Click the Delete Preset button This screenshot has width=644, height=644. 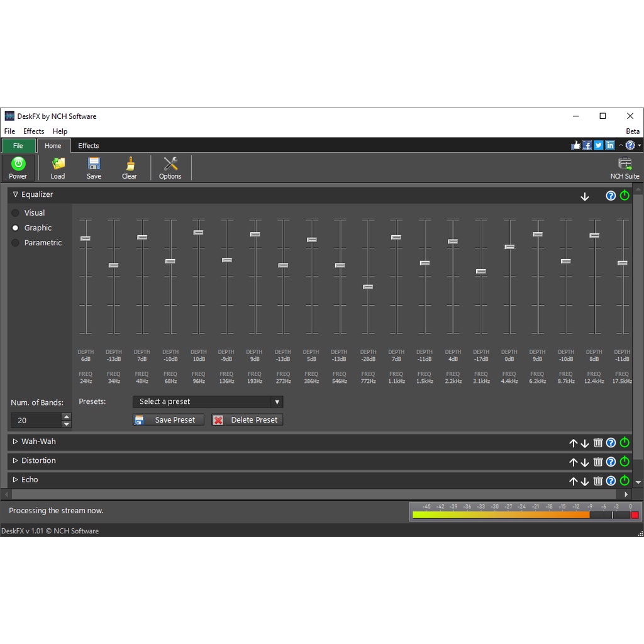(x=247, y=420)
